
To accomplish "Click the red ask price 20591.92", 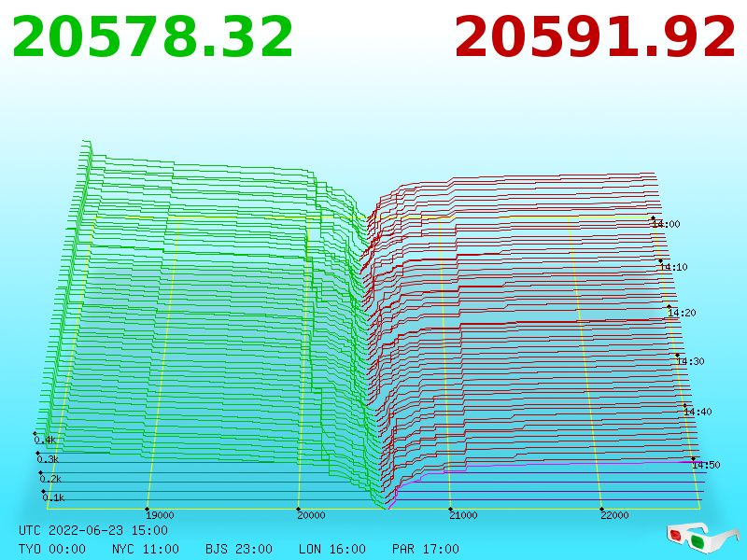I will coord(595,37).
